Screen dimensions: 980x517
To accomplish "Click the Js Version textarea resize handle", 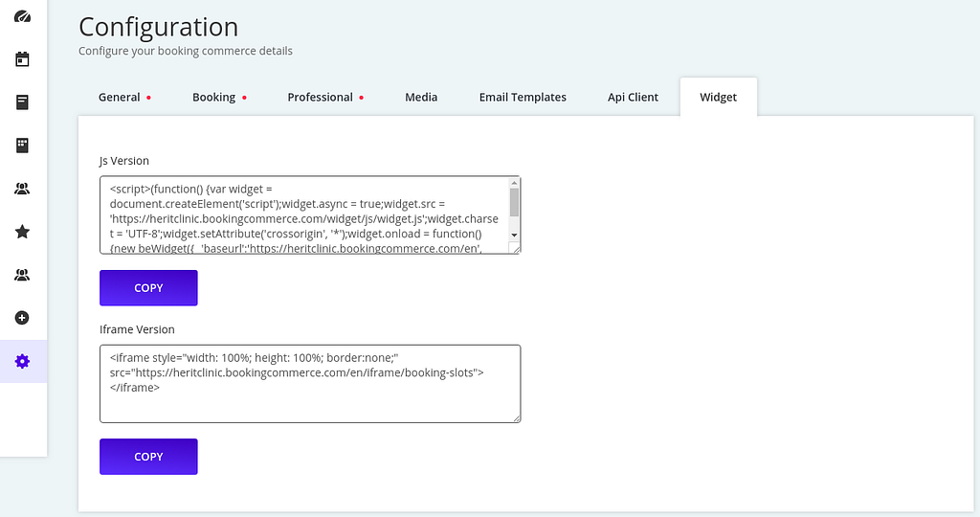I will (x=516, y=249).
